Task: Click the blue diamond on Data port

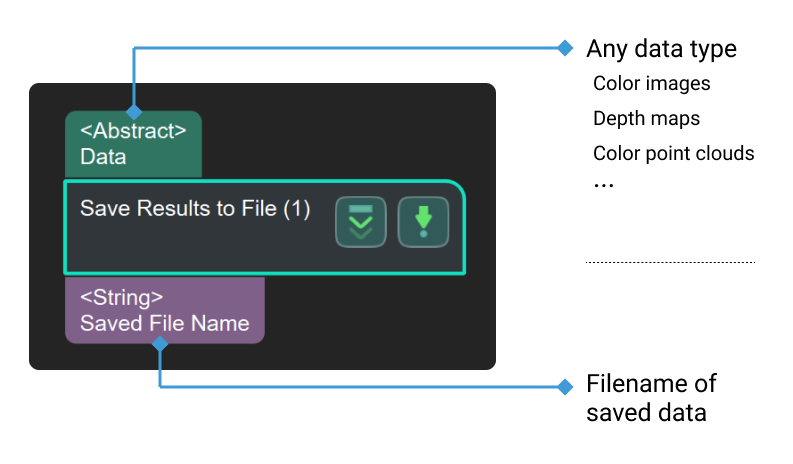Action: pyautogui.click(x=134, y=112)
